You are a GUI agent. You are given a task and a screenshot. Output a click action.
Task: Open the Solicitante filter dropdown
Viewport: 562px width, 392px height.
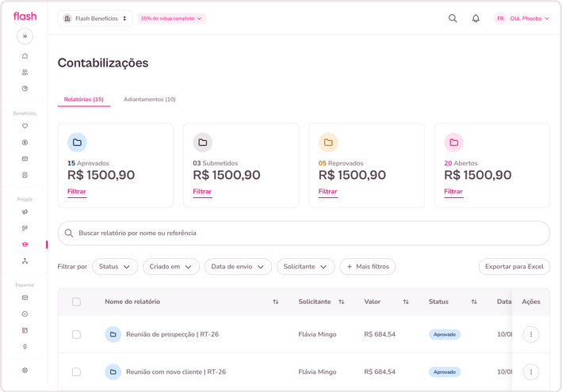pos(306,267)
